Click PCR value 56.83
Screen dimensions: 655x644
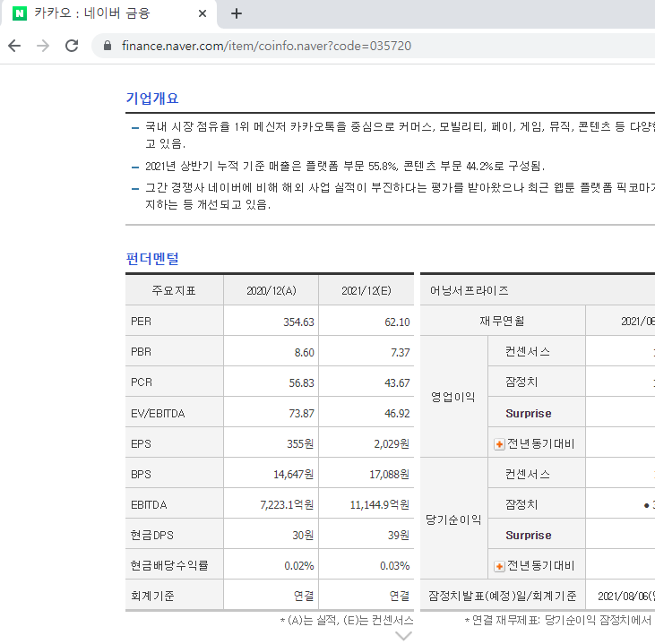(x=301, y=383)
